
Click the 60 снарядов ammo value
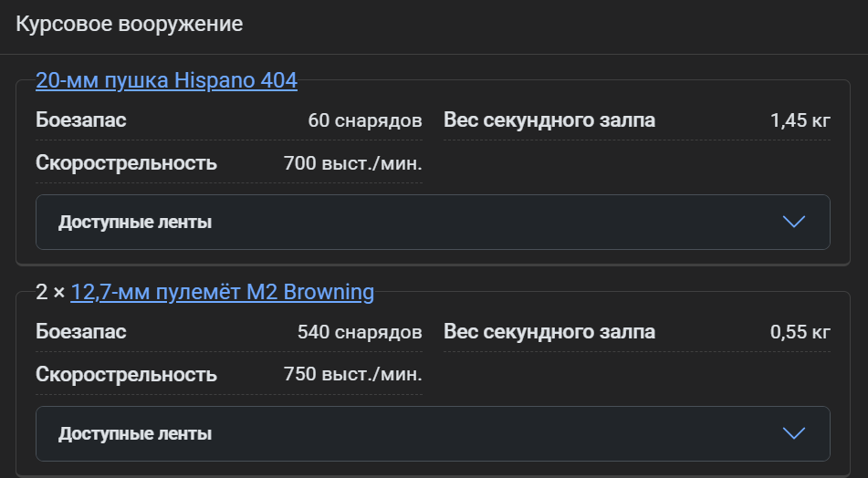click(365, 120)
